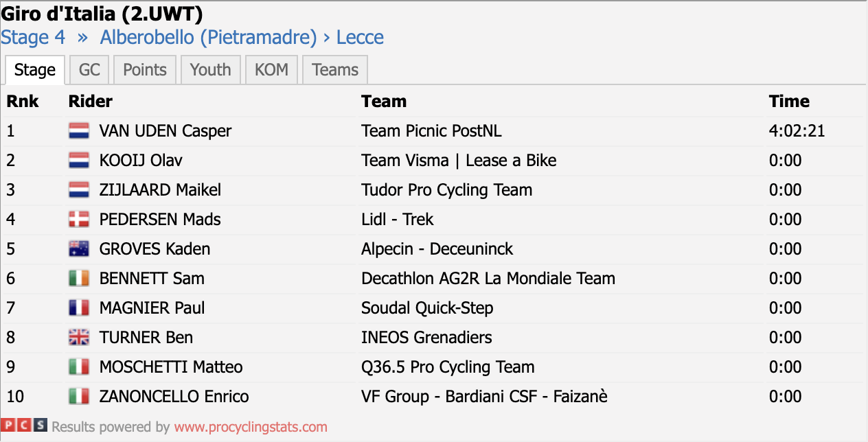Click team name Lidl - Trek

[x=398, y=220]
